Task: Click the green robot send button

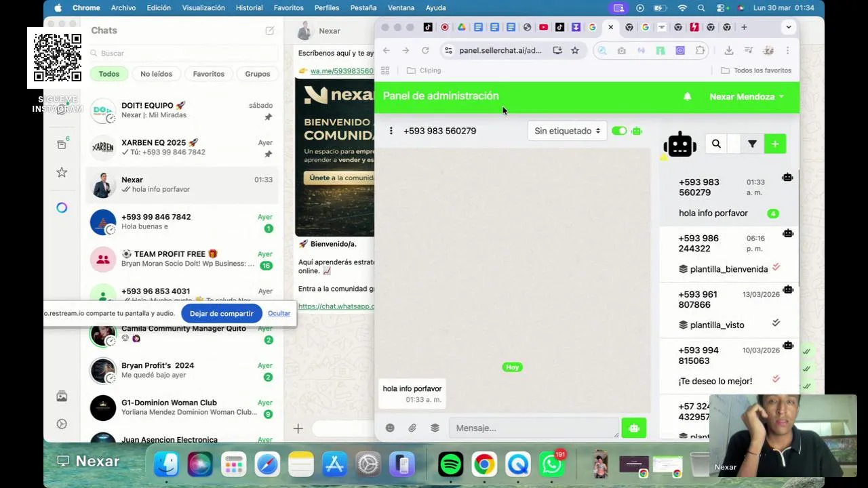Action: pyautogui.click(x=634, y=428)
